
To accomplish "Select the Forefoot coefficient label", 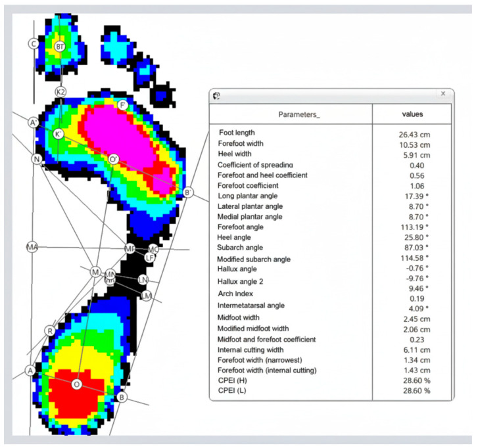I will [248, 185].
